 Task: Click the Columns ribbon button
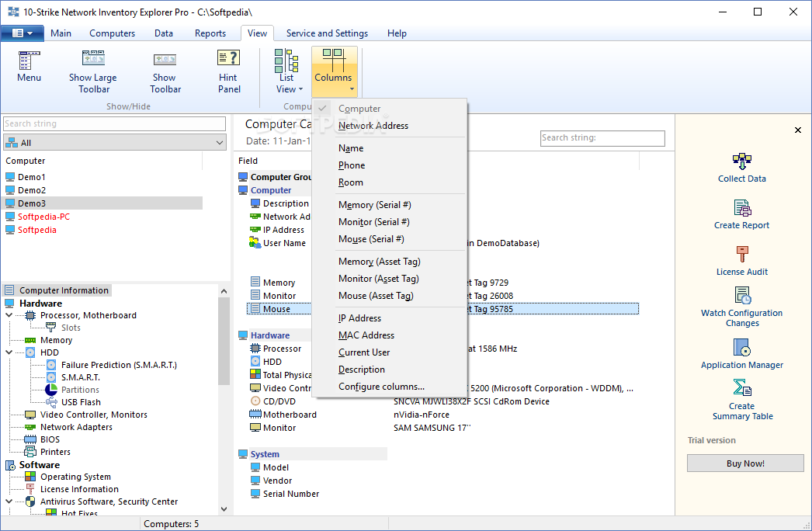(x=334, y=71)
